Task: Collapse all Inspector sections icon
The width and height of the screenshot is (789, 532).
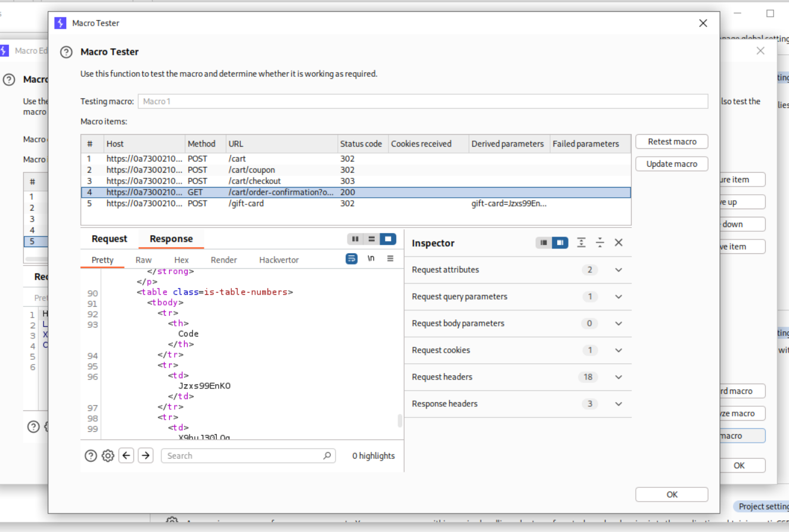Action: (x=600, y=242)
